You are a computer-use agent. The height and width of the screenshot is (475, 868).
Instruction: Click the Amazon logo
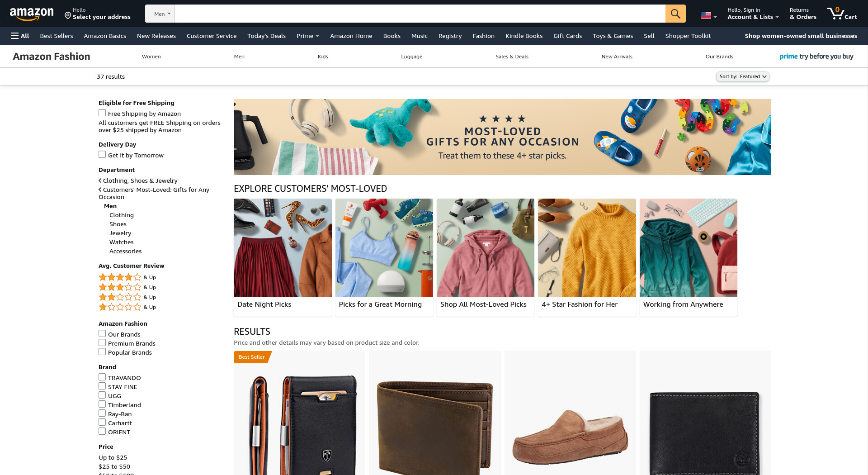pyautogui.click(x=32, y=14)
